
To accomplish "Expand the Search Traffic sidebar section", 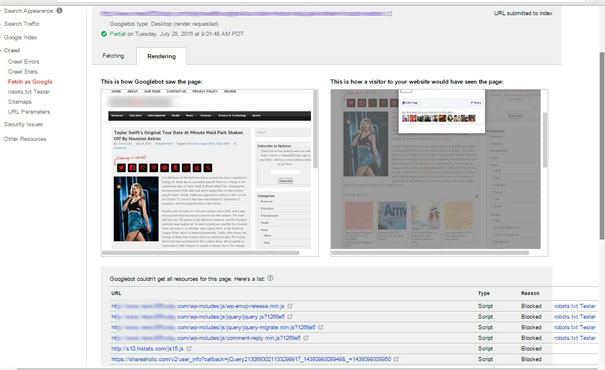I will pyautogui.click(x=21, y=24).
